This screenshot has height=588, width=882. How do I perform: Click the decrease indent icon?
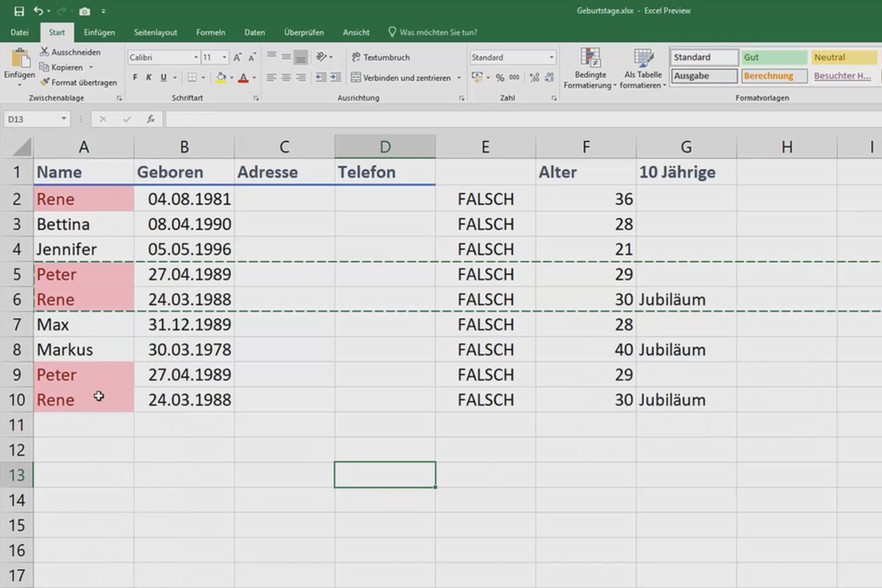(x=321, y=77)
